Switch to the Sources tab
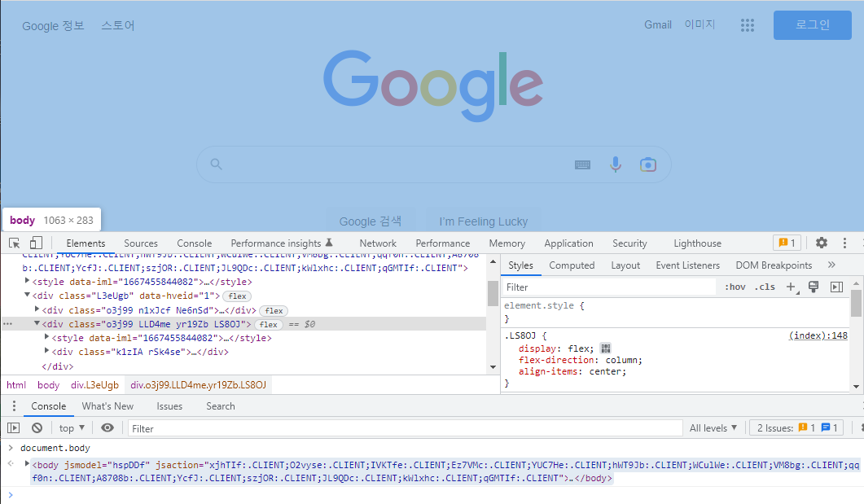Image resolution: width=864 pixels, height=504 pixels. click(x=141, y=243)
